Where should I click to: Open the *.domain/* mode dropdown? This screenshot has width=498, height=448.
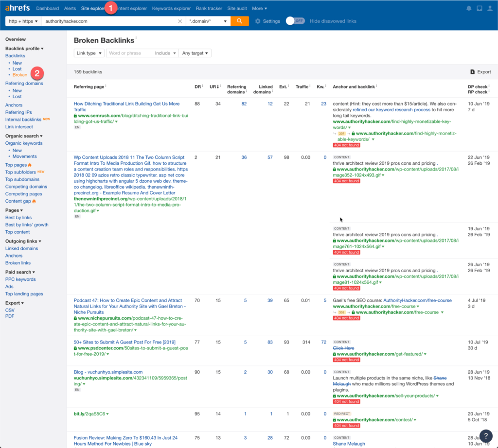tap(208, 21)
